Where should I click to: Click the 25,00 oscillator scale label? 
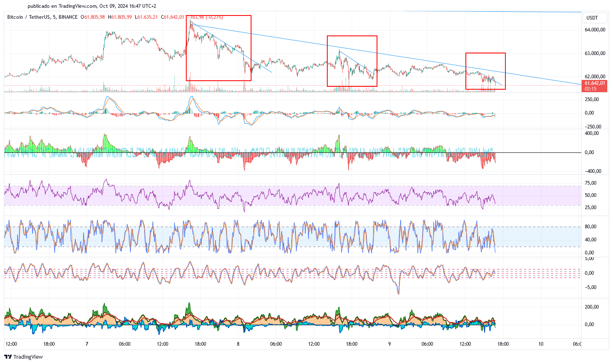591,207
